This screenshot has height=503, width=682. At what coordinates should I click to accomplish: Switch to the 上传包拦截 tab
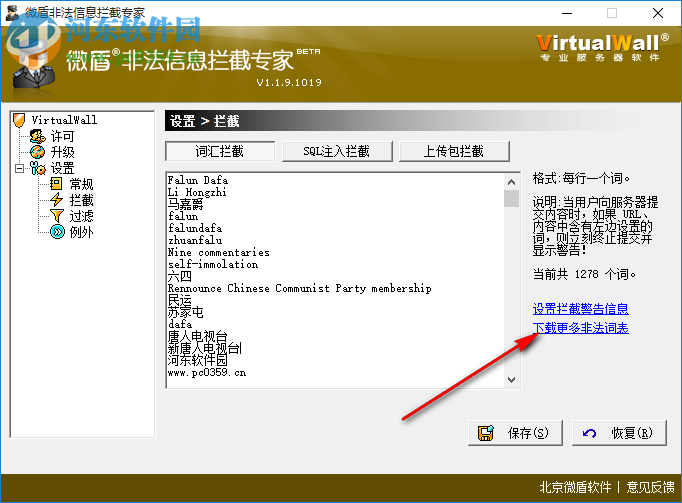(x=454, y=151)
